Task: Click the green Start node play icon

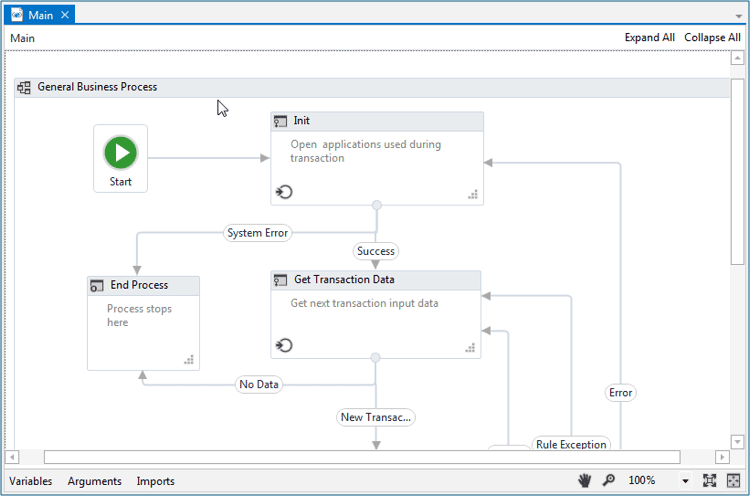Action: click(121, 153)
